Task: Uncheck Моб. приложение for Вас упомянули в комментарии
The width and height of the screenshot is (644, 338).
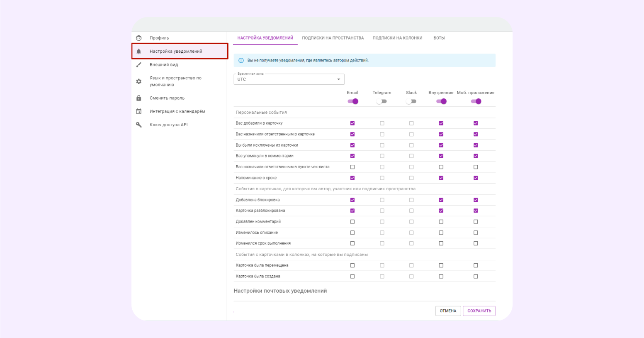Action: tap(476, 156)
